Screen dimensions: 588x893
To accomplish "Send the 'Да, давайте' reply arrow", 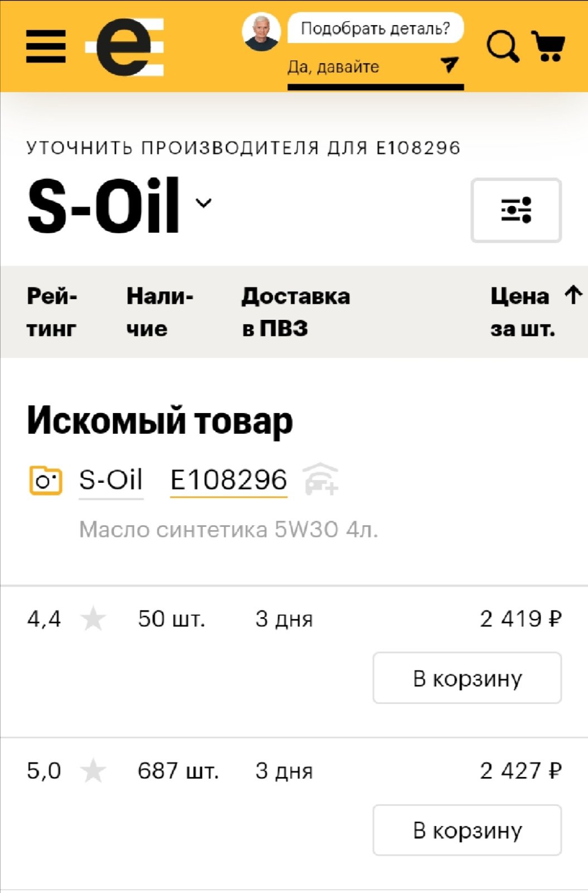I will click(x=450, y=64).
